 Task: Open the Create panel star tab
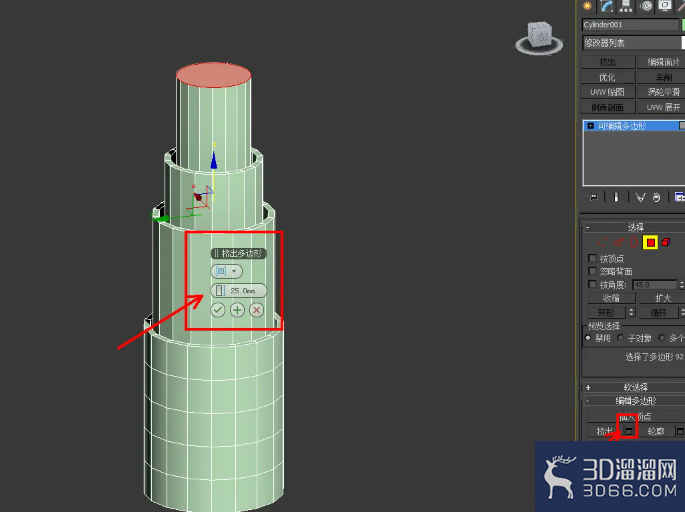pos(588,6)
